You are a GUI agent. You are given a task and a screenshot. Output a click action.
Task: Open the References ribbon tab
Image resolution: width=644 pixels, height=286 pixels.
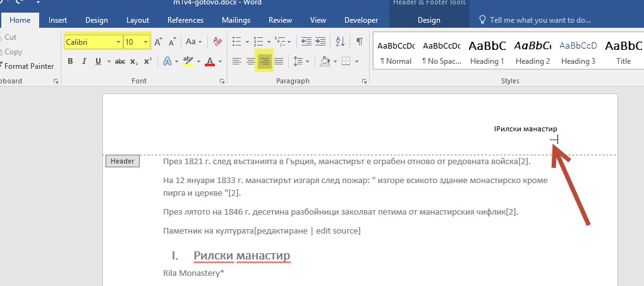(x=185, y=20)
